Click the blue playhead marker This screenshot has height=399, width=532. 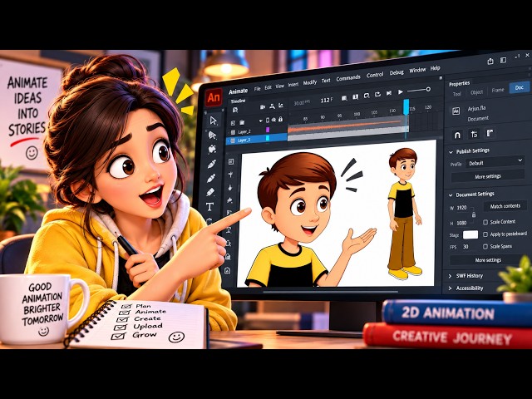coord(406,106)
